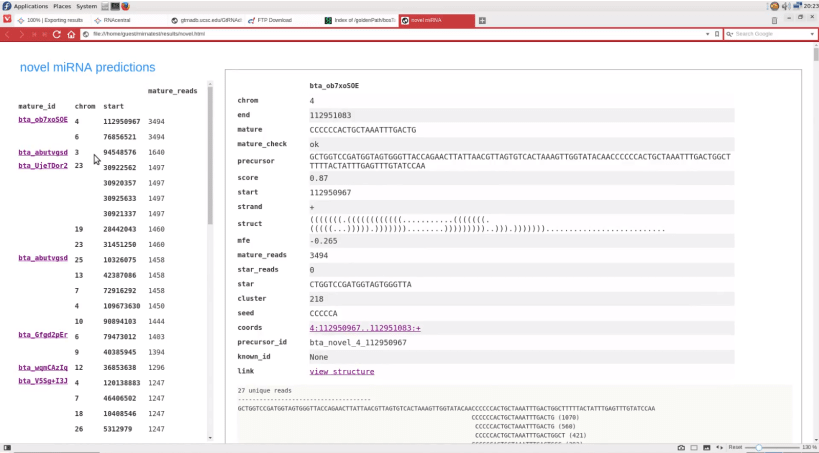
Task: Open the address bar history dropdown arrow
Action: coord(708,34)
